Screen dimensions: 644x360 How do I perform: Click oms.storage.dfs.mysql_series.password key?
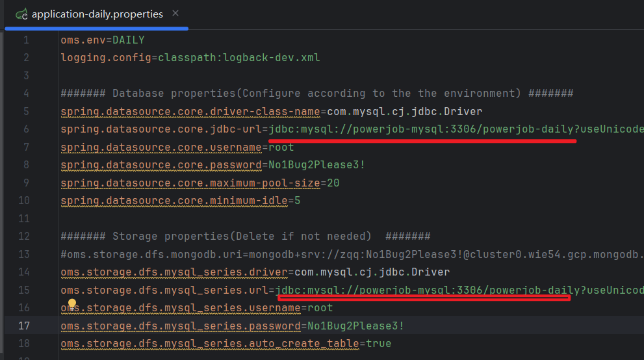[181, 326]
